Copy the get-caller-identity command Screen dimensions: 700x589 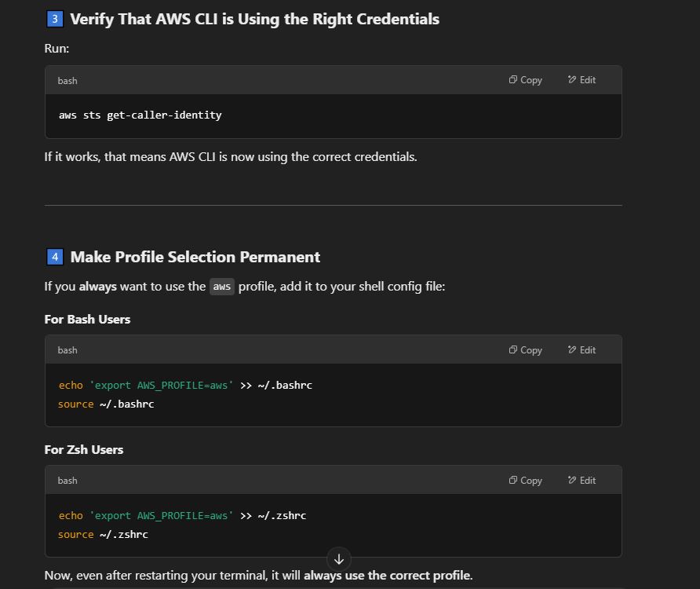(526, 80)
